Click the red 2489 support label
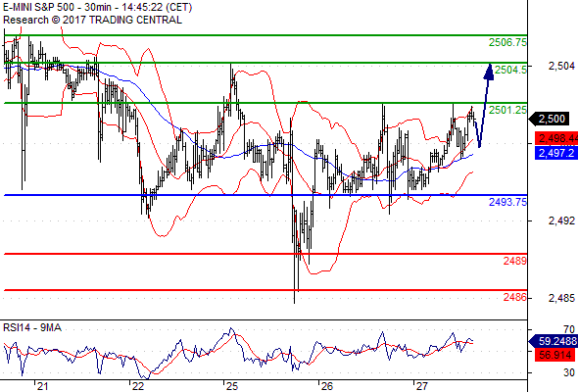This screenshot has height=392, width=578. 515,261
